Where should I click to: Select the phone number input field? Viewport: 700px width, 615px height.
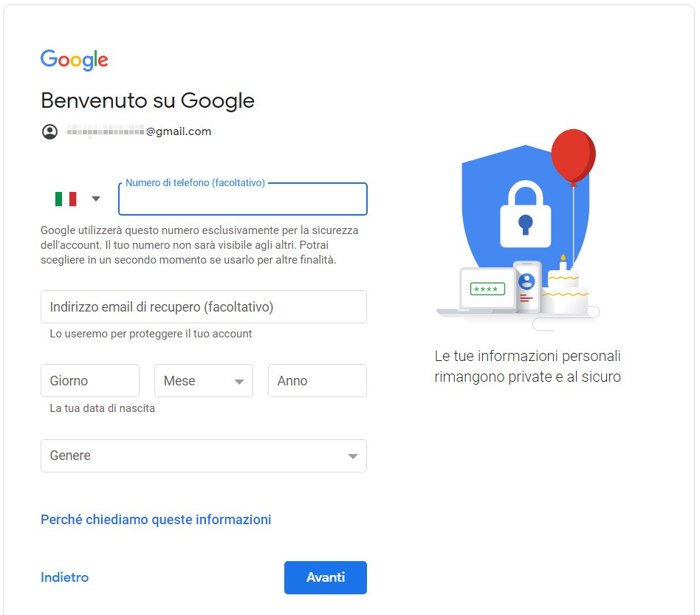pyautogui.click(x=242, y=199)
